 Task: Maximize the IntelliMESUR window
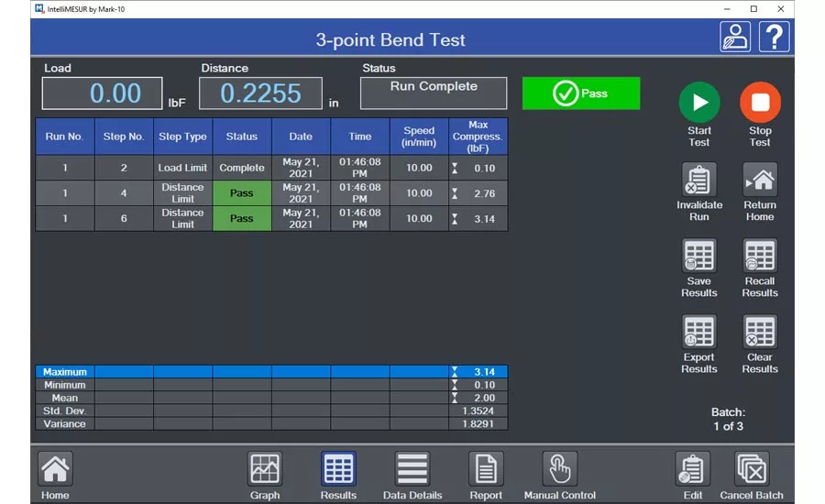click(753, 9)
